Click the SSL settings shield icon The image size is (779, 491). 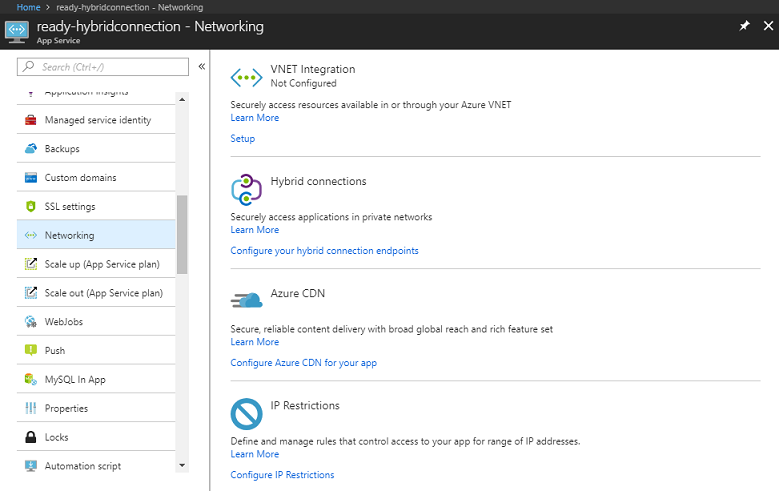[x=31, y=206]
